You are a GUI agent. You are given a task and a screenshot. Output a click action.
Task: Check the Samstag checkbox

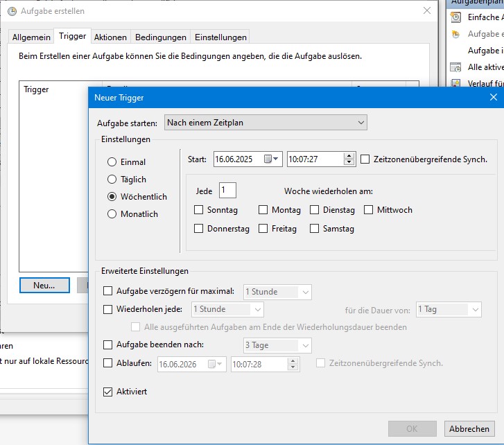(x=314, y=229)
